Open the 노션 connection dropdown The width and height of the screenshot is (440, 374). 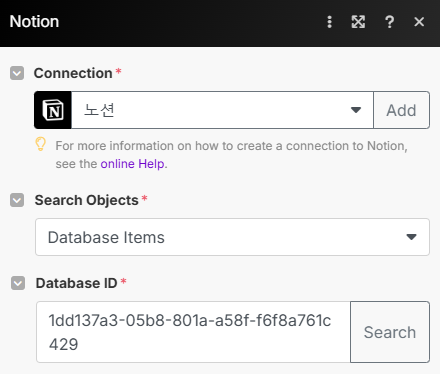click(222, 110)
